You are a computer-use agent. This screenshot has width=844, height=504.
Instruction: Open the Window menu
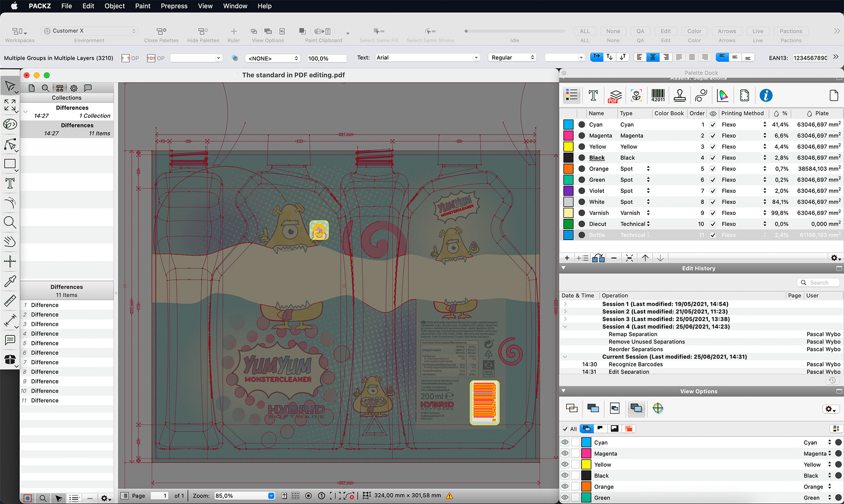(235, 6)
